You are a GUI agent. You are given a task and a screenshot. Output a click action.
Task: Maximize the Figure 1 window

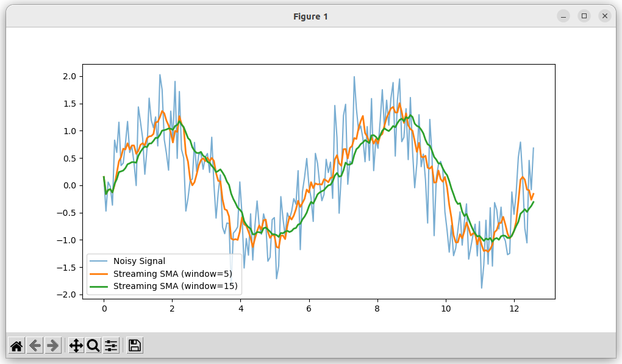pyautogui.click(x=584, y=16)
